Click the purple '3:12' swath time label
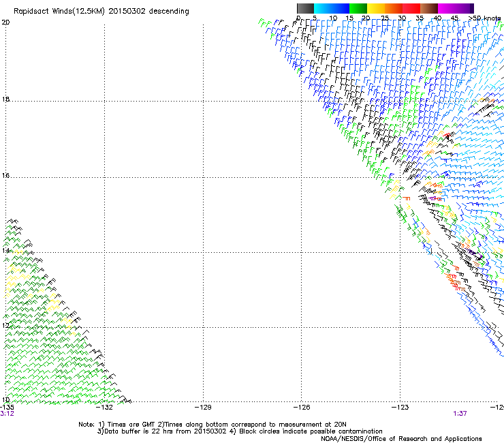504x443 pixels. click(7, 414)
